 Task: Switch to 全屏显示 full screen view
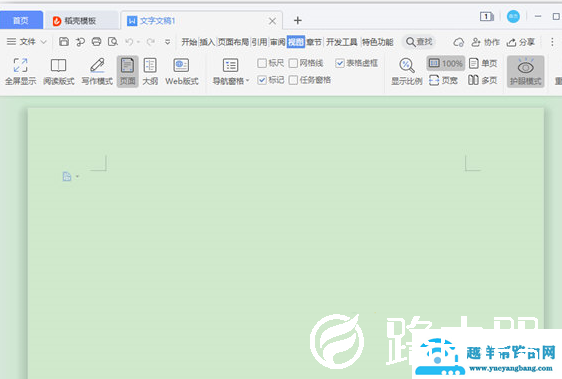(20, 72)
